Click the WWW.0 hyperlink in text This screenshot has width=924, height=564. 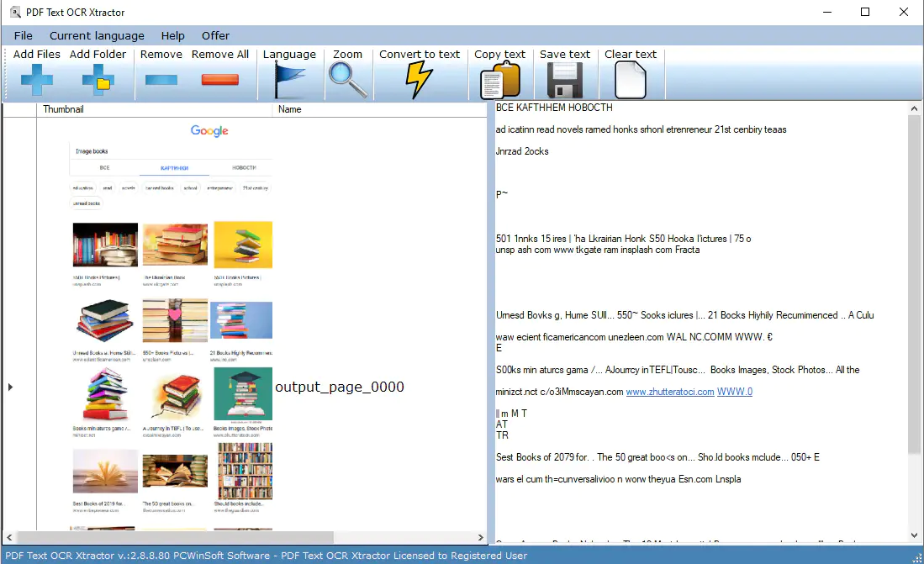[x=734, y=392]
